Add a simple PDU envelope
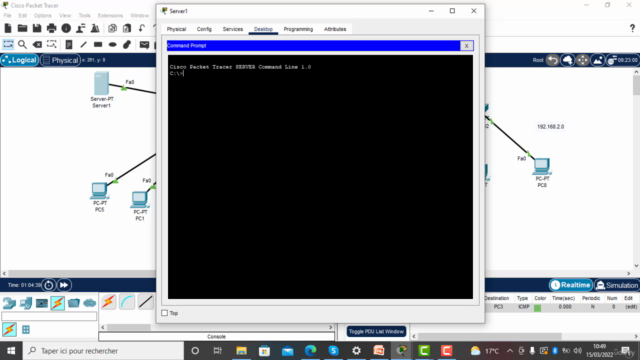The height and width of the screenshot is (360, 640). pos(144,44)
